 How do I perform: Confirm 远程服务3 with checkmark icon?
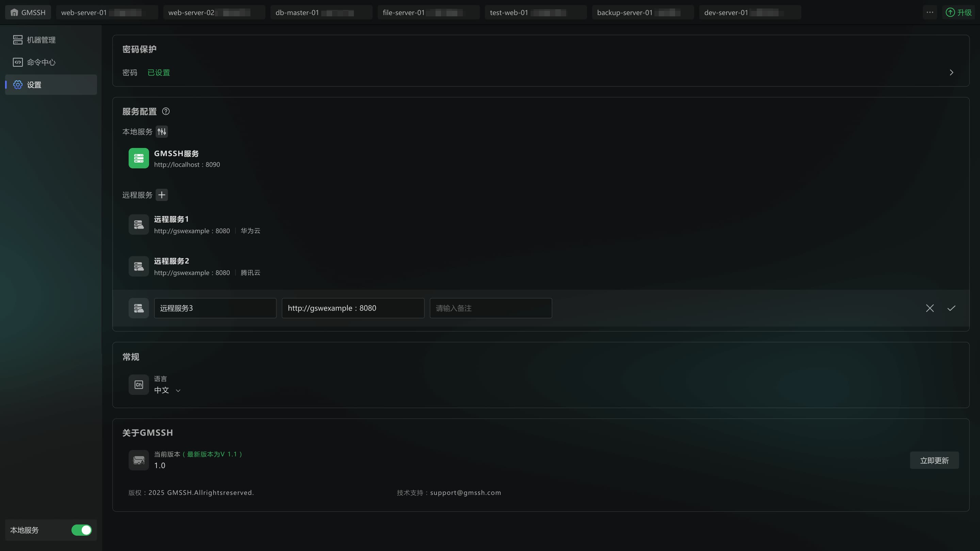(951, 308)
